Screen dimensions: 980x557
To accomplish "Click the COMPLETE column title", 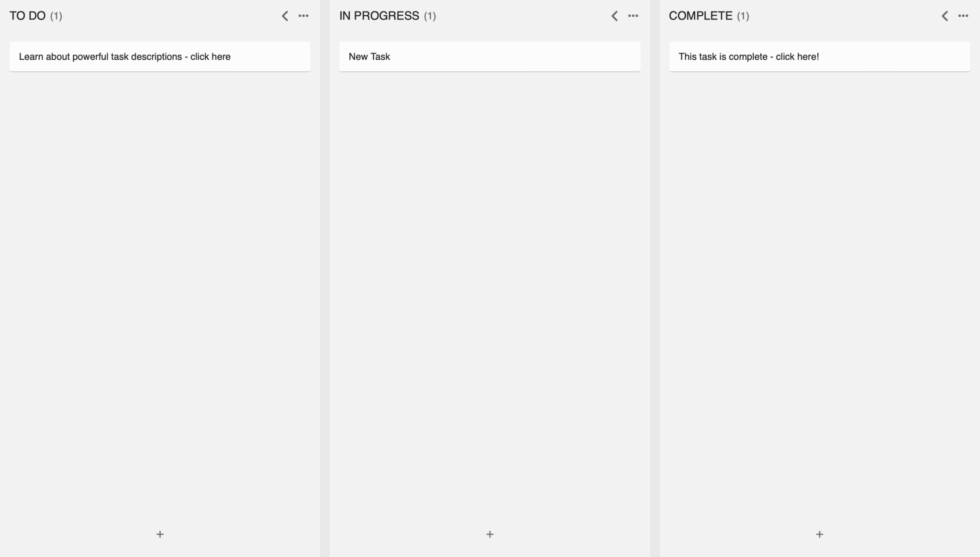I will click(x=701, y=16).
